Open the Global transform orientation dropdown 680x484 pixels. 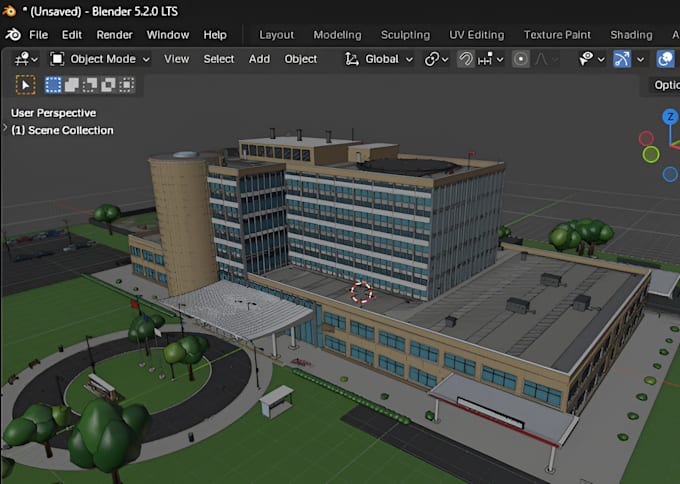point(379,59)
